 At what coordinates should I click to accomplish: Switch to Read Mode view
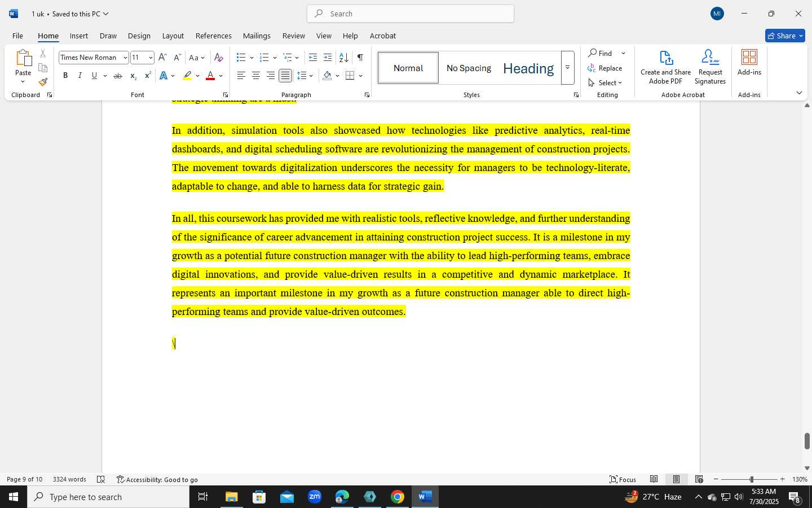(654, 479)
